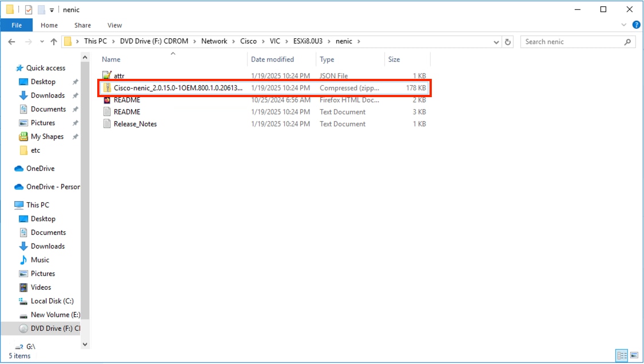The width and height of the screenshot is (644, 364).
Task: Click navigation pane scroll up arrow
Action: click(x=85, y=58)
